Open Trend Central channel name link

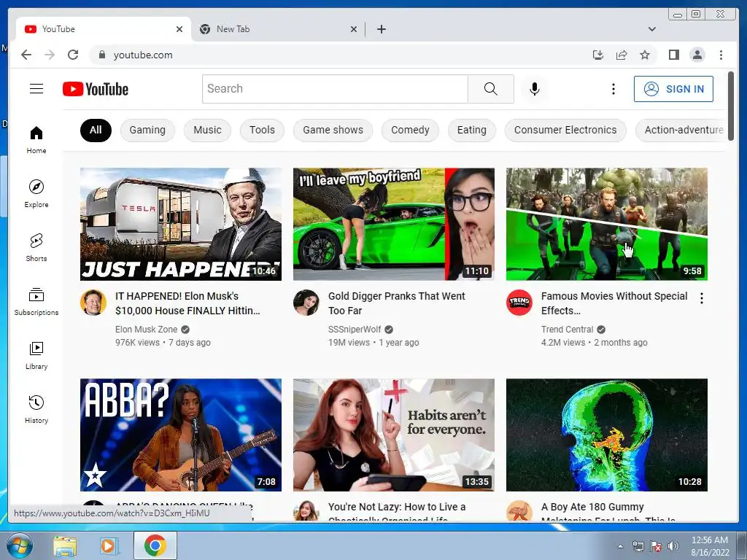567,329
